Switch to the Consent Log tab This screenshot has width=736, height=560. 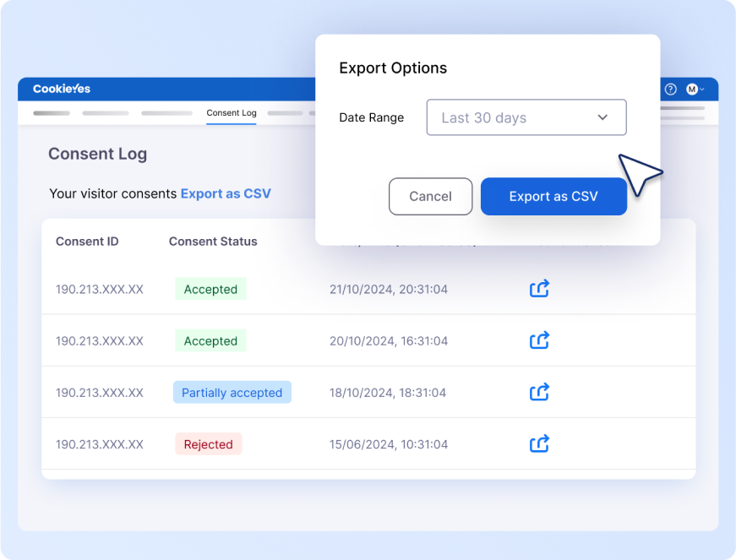(x=231, y=111)
